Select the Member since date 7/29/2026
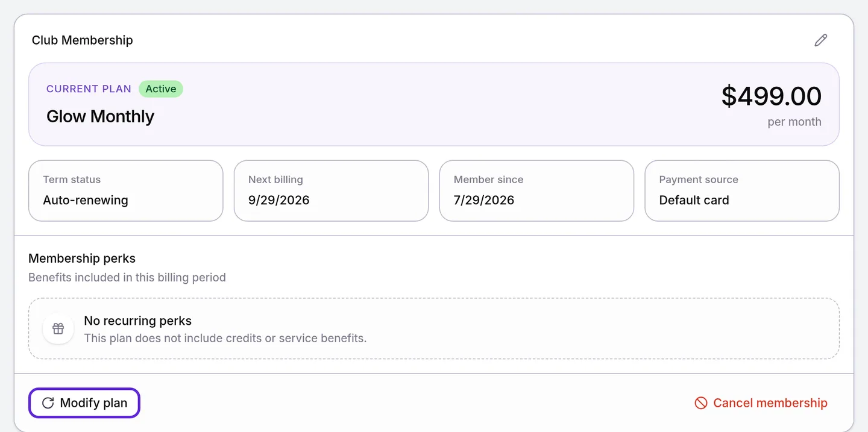Screen dimensions: 868x432 [484, 200]
